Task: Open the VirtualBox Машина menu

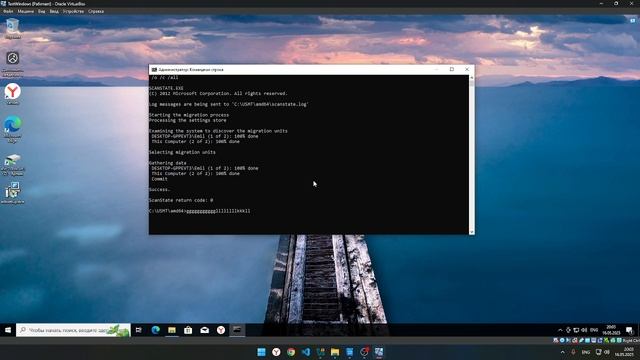Action: pyautogui.click(x=26, y=11)
